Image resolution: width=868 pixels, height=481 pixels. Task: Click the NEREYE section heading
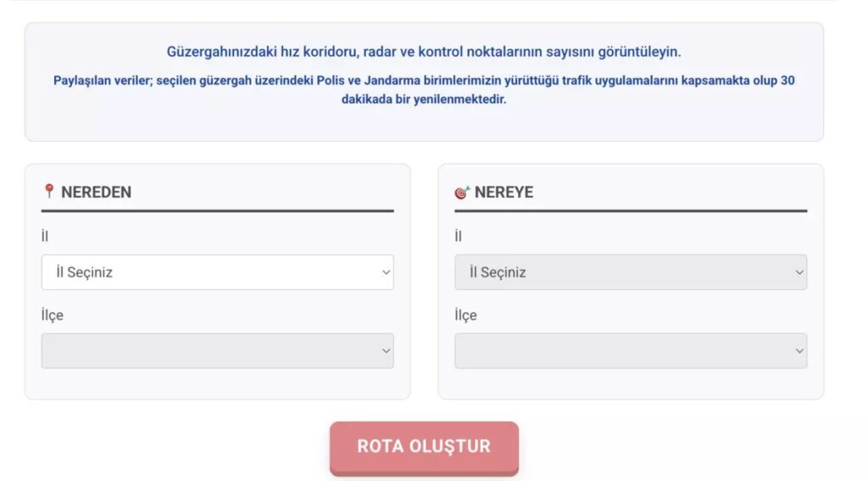pyautogui.click(x=504, y=193)
